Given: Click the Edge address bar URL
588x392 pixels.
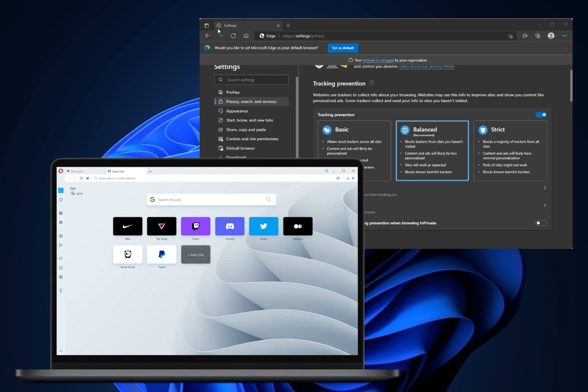Looking at the screenshot, I should pyautogui.click(x=303, y=36).
